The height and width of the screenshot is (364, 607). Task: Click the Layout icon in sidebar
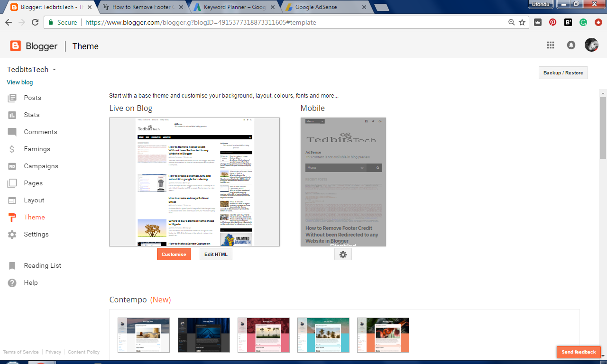12,200
